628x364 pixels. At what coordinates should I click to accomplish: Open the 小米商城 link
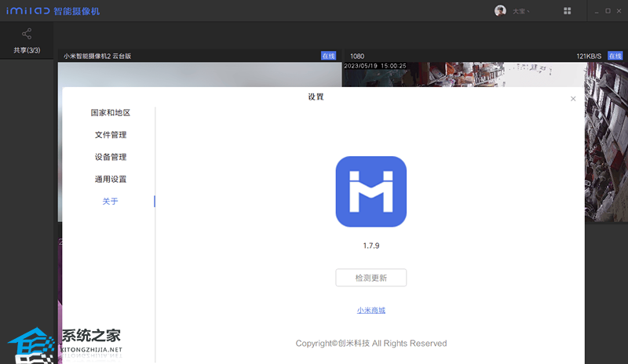(371, 310)
